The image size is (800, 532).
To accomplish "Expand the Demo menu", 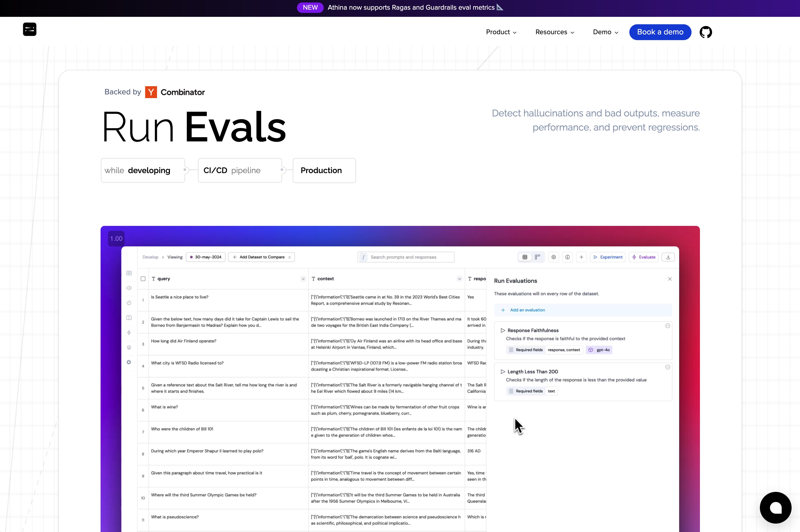I will click(x=606, y=32).
